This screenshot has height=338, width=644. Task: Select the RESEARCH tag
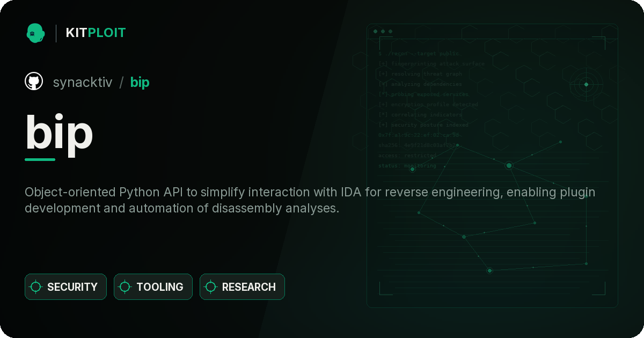tap(242, 287)
